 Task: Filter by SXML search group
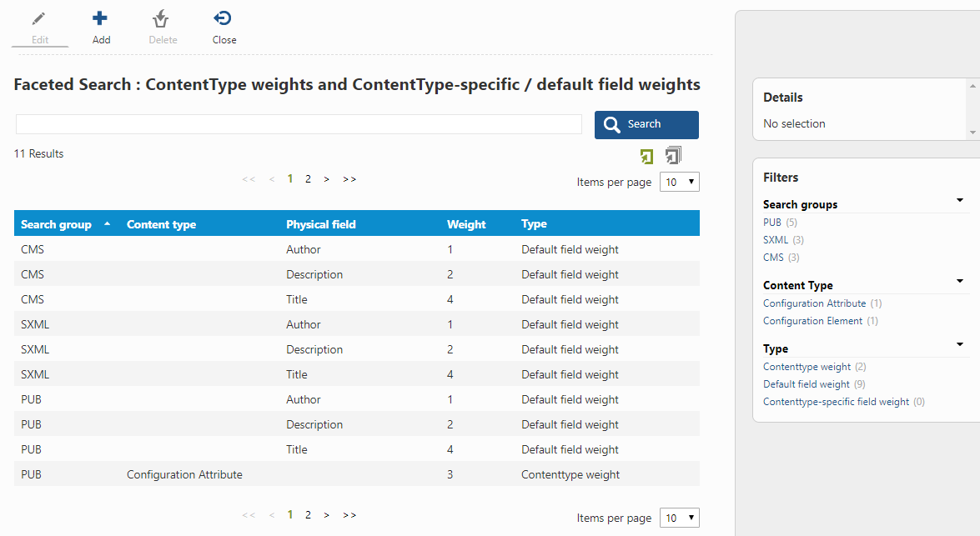(x=776, y=240)
